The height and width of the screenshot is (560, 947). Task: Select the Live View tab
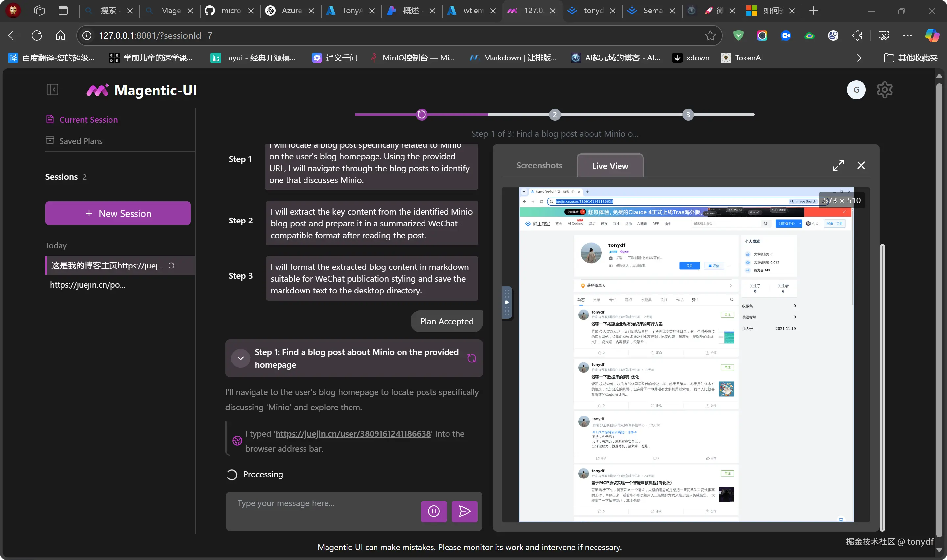(x=610, y=166)
